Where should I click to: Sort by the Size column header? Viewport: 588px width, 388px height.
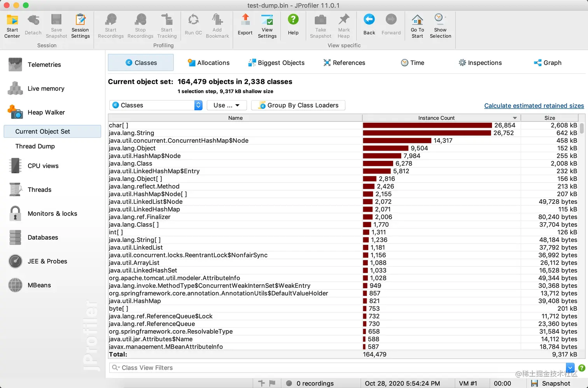[549, 118]
